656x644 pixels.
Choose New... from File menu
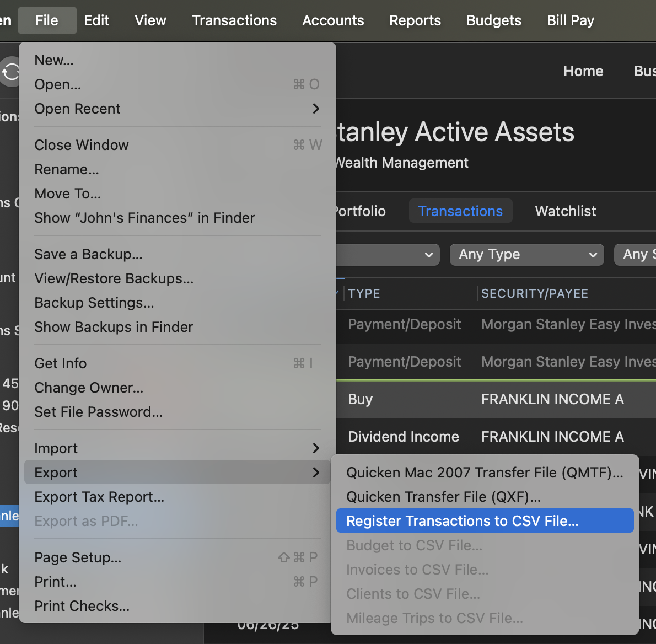pyautogui.click(x=178, y=60)
